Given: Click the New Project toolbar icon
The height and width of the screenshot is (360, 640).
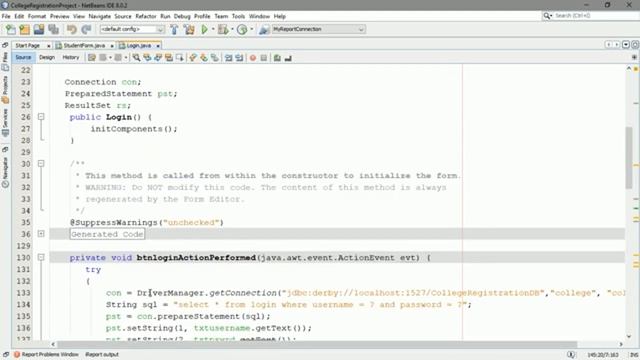Looking at the screenshot, I should (24, 29).
